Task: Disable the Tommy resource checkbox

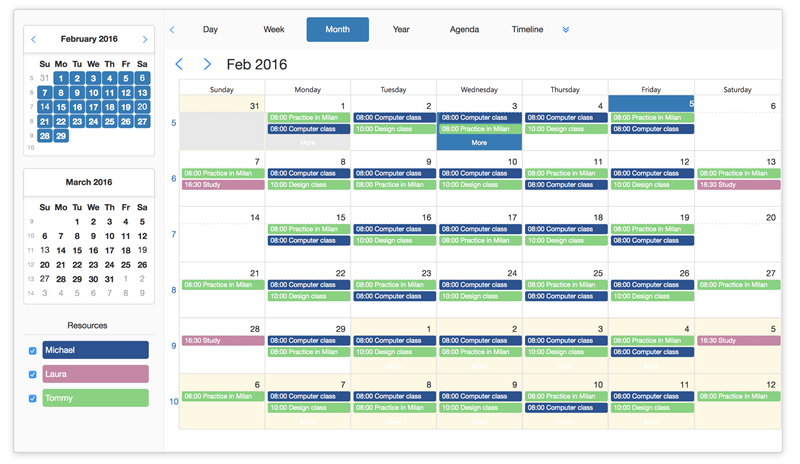Action: pos(33,399)
